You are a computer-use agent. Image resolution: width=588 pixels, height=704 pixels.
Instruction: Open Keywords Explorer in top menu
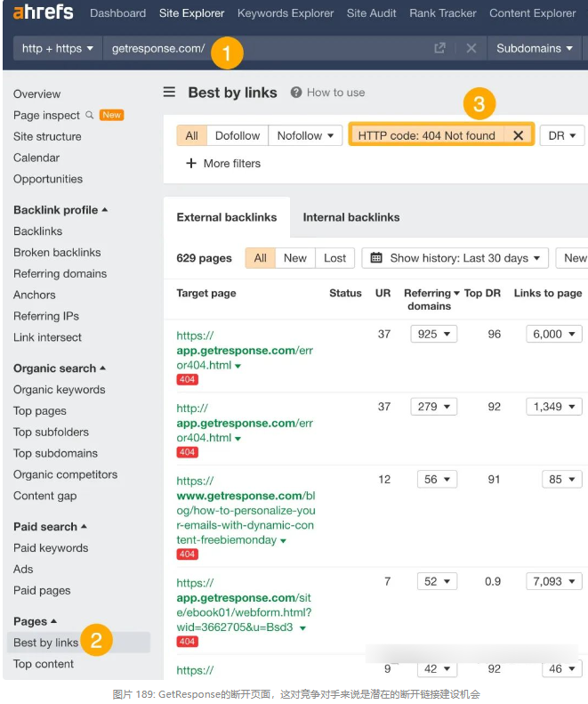tap(285, 13)
